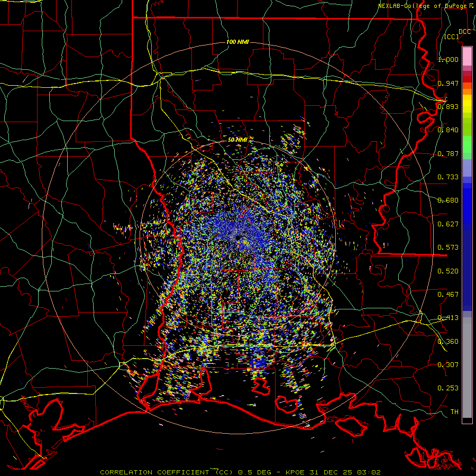476x476 pixels.
Task: Select the 0.733 scale value
Action: pos(448,177)
